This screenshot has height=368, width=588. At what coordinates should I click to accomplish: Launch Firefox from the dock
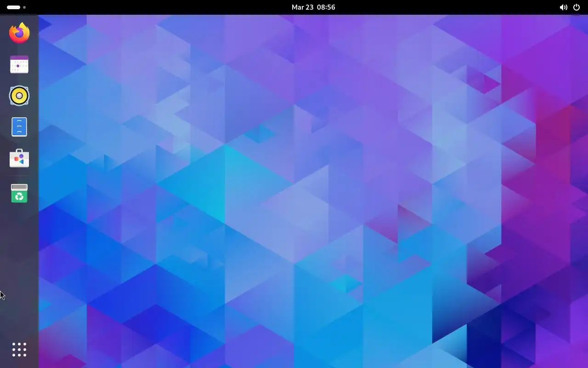19,33
